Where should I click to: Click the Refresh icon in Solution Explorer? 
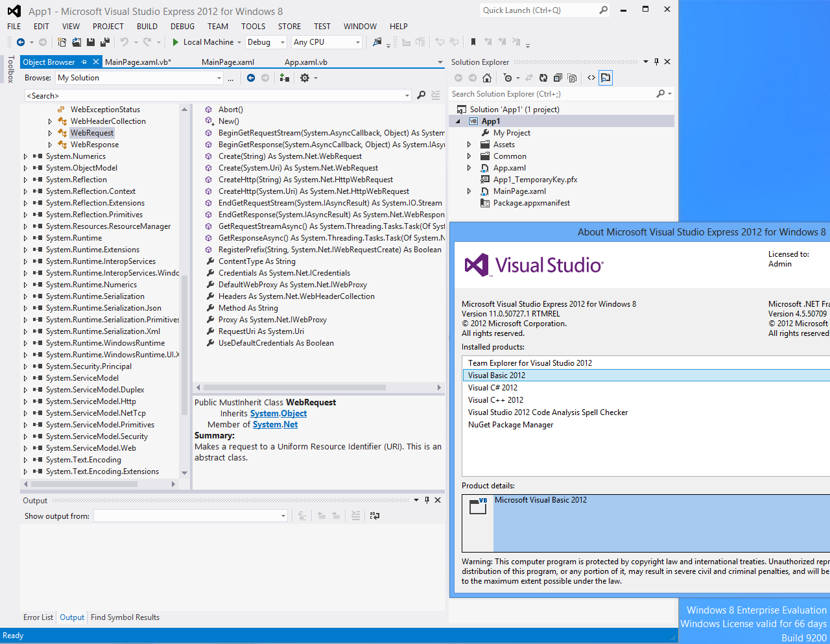pyautogui.click(x=543, y=78)
